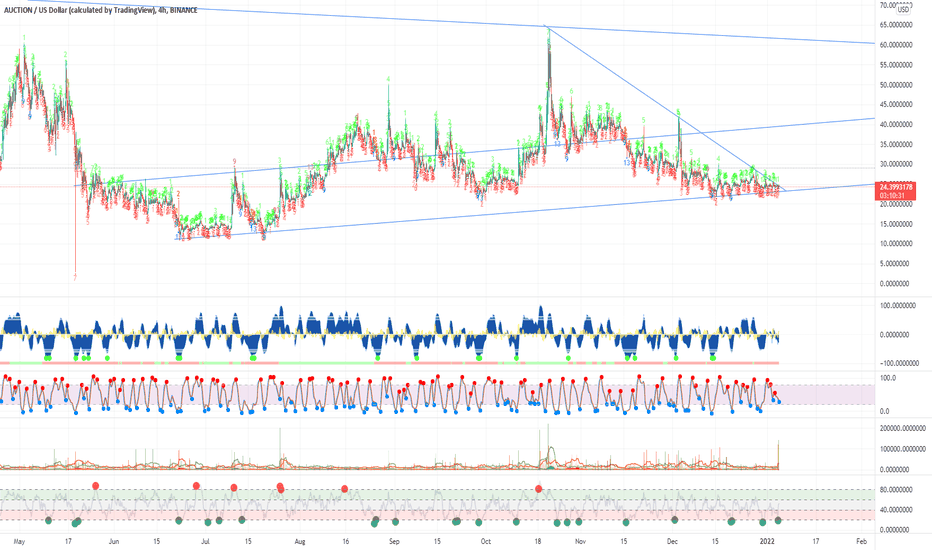Click the USD currency button on the price axis
932x550 pixels.
click(x=903, y=9)
